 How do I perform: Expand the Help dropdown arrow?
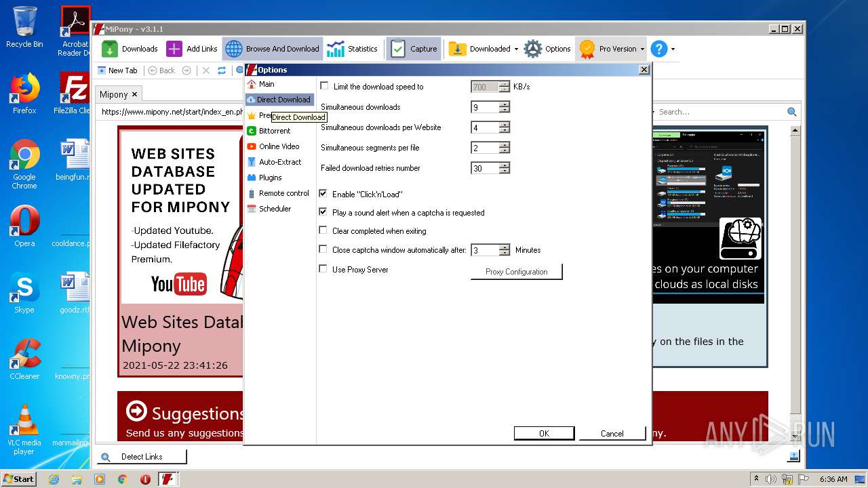(673, 49)
